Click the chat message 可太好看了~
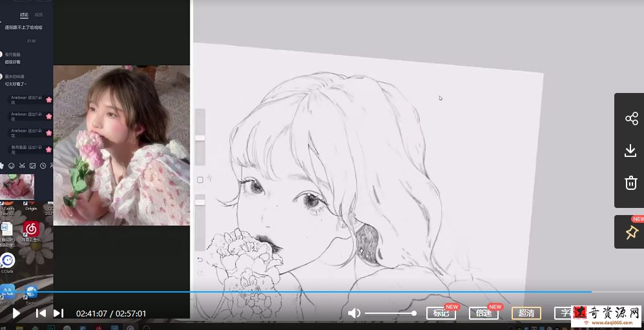This screenshot has width=644, height=330. (x=16, y=84)
